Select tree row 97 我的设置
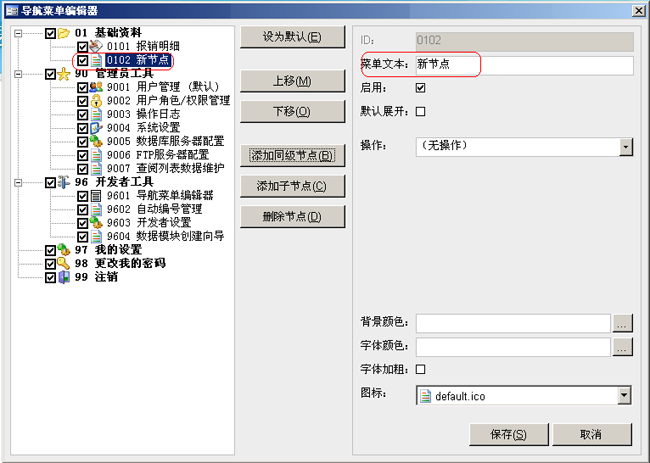The image size is (650, 463). pyautogui.click(x=108, y=250)
